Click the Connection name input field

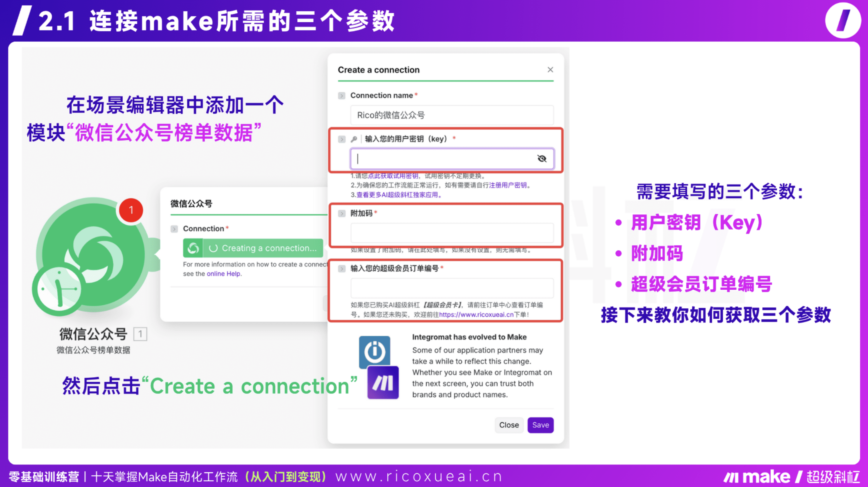coord(452,115)
